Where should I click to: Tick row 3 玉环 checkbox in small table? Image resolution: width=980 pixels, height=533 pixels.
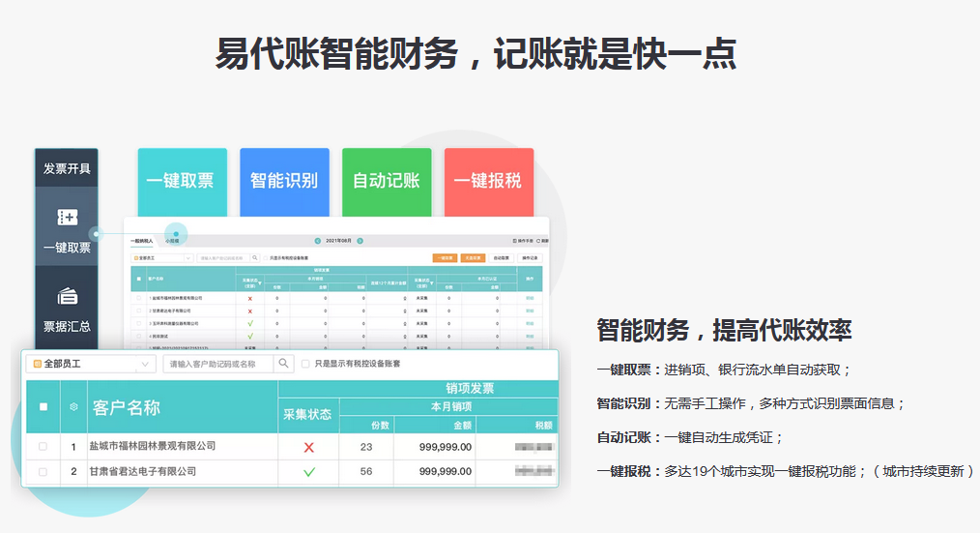point(139,323)
